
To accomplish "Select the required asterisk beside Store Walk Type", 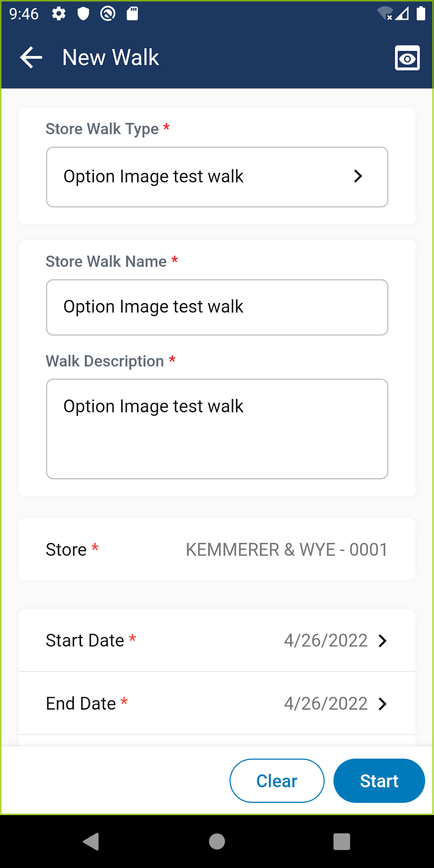I will pos(166,127).
